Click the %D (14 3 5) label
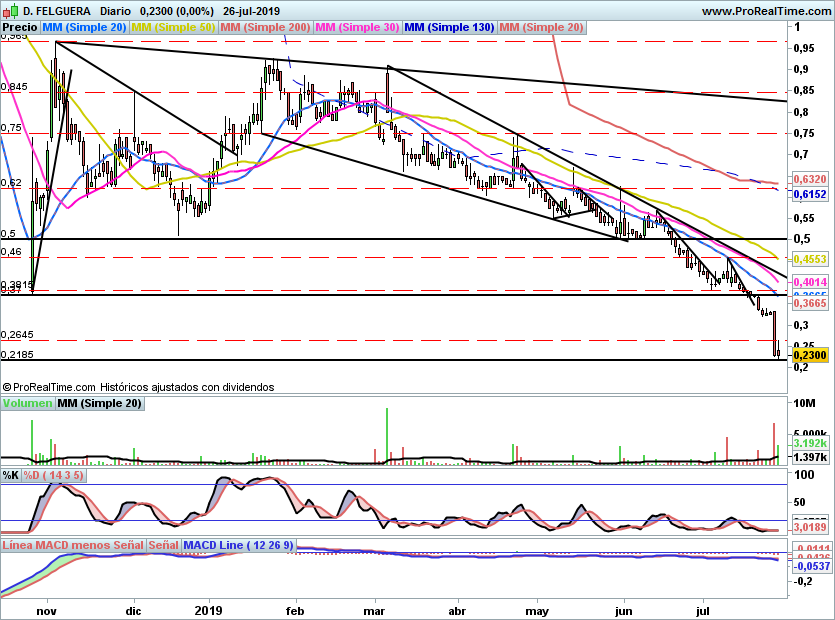Screen dimensions: 835x620 click(x=53, y=475)
